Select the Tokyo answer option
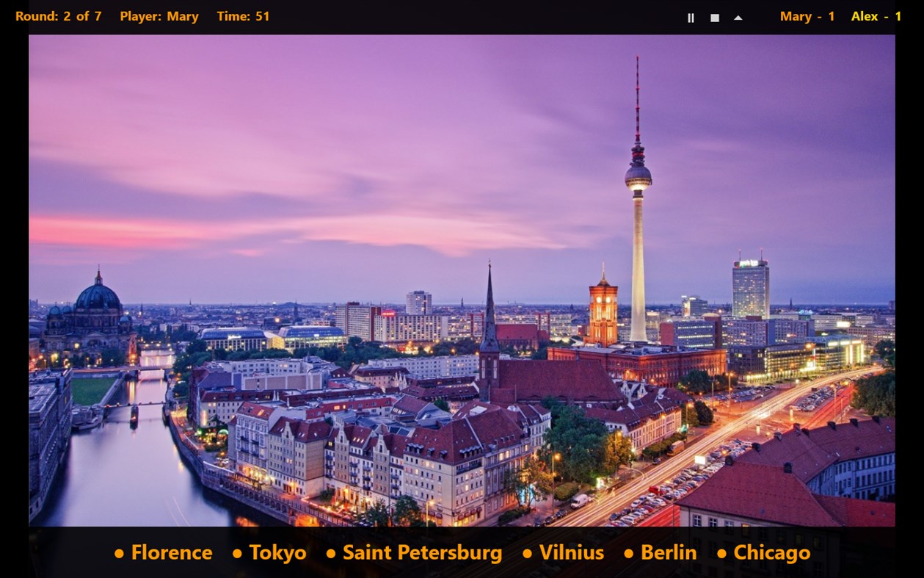924x578 pixels. point(279,553)
